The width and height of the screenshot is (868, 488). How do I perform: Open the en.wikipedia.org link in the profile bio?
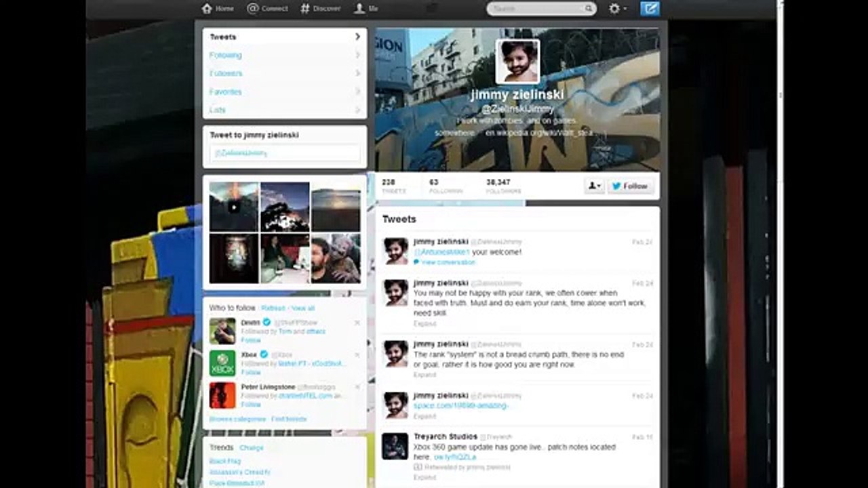539,133
